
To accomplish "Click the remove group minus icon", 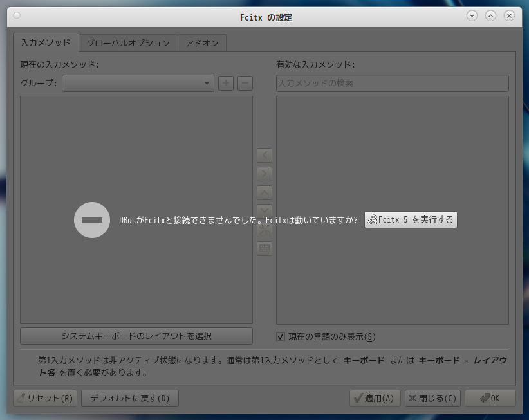I will (x=245, y=83).
